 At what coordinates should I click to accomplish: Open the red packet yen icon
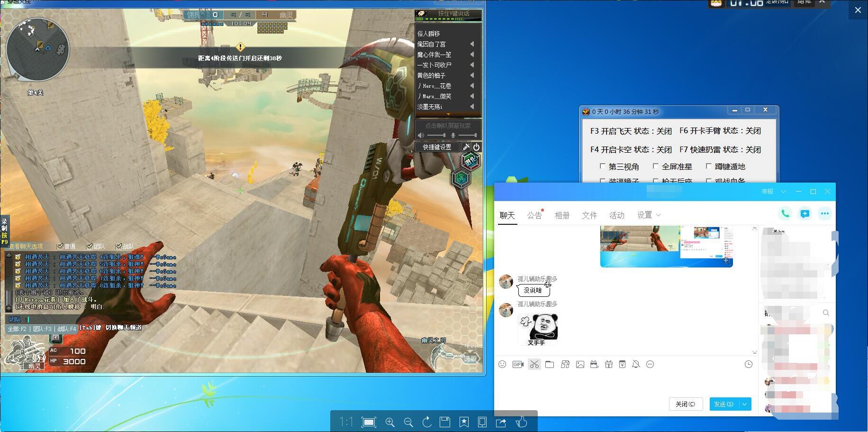(622, 364)
